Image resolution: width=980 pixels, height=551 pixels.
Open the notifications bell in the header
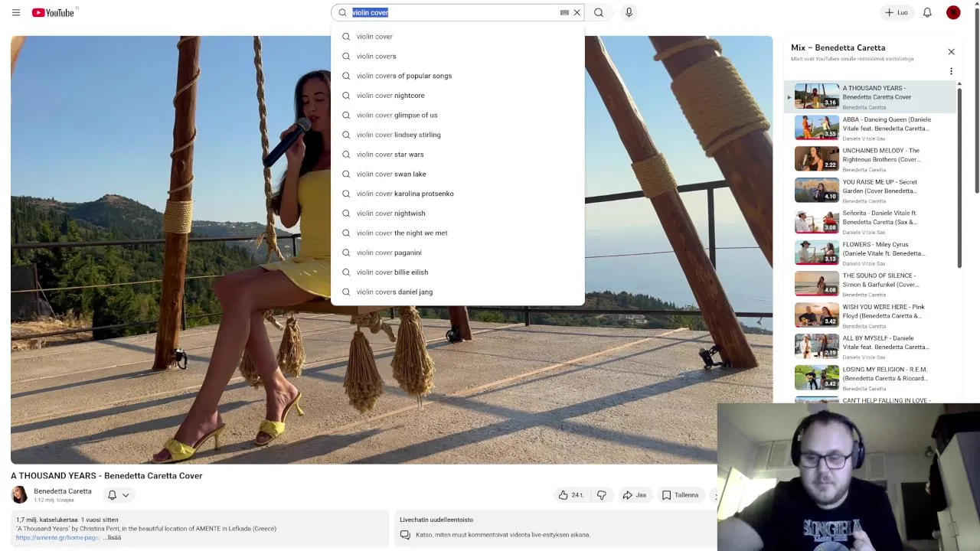pyautogui.click(x=927, y=12)
